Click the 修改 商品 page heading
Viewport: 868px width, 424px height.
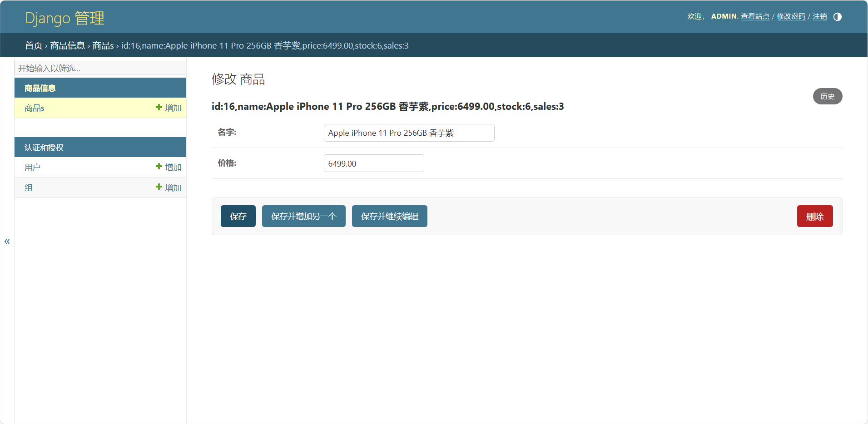[x=238, y=79]
